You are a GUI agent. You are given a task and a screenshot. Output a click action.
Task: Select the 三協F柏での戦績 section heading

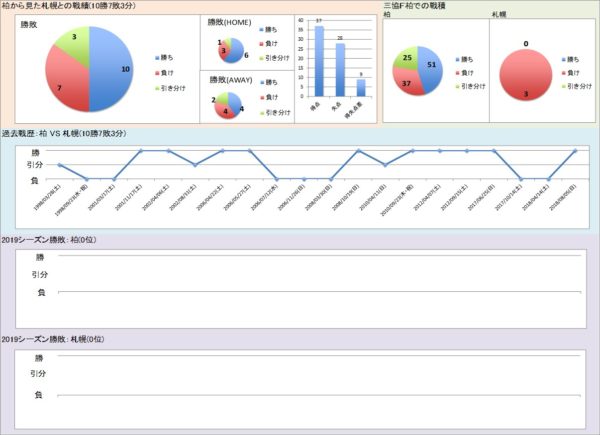(x=414, y=6)
